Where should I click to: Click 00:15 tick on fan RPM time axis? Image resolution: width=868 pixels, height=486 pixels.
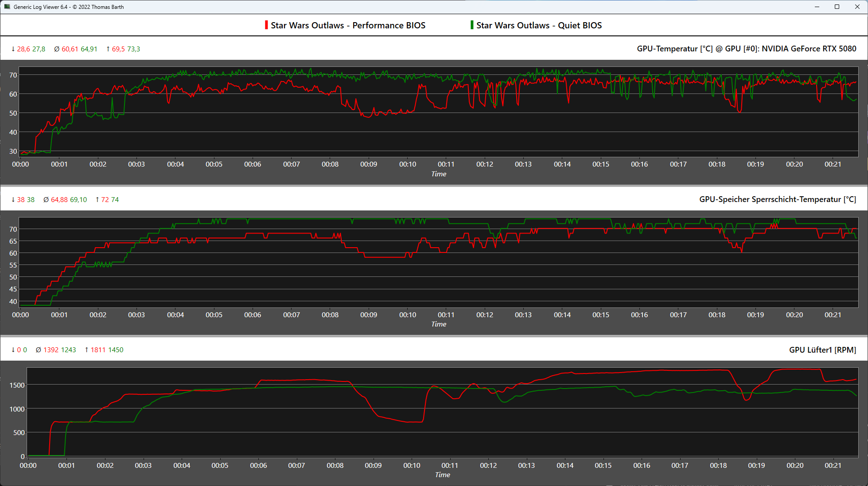(x=603, y=466)
